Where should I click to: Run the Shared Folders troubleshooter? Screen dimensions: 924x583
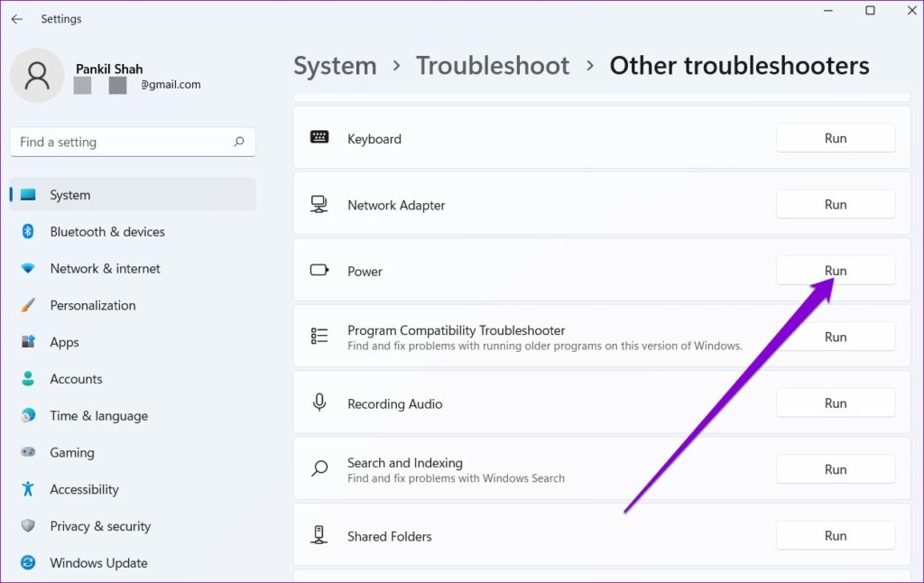pyautogui.click(x=835, y=535)
